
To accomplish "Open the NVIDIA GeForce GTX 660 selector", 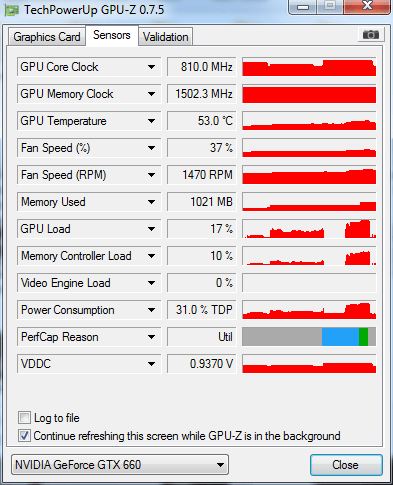I will pos(120,465).
